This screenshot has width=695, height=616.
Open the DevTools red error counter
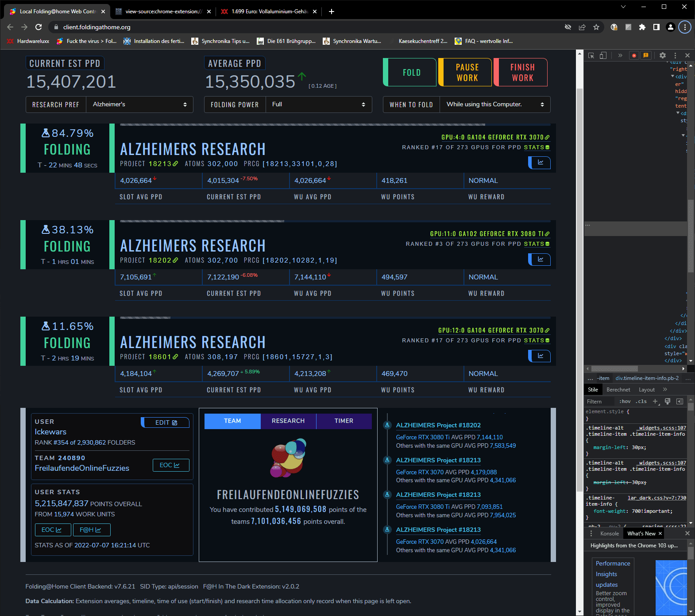(x=634, y=55)
